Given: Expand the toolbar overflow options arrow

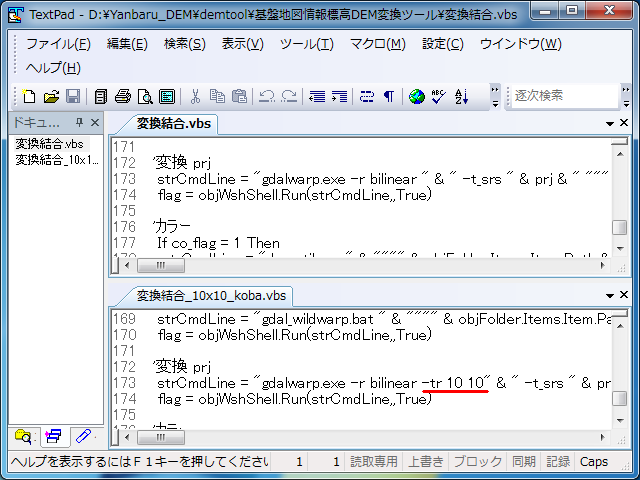Looking at the screenshot, I should click(495, 96).
